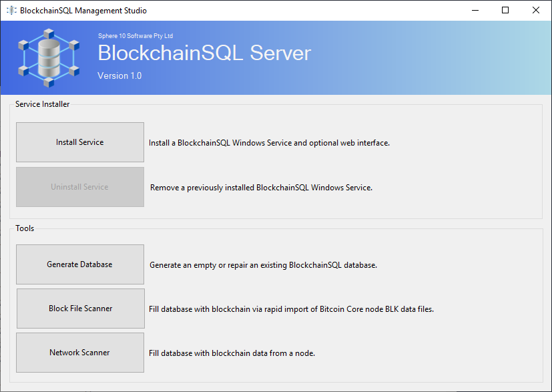Click the 'Generate an empty or repair' description
Viewport: 552px width, 392px height.
coord(264,265)
